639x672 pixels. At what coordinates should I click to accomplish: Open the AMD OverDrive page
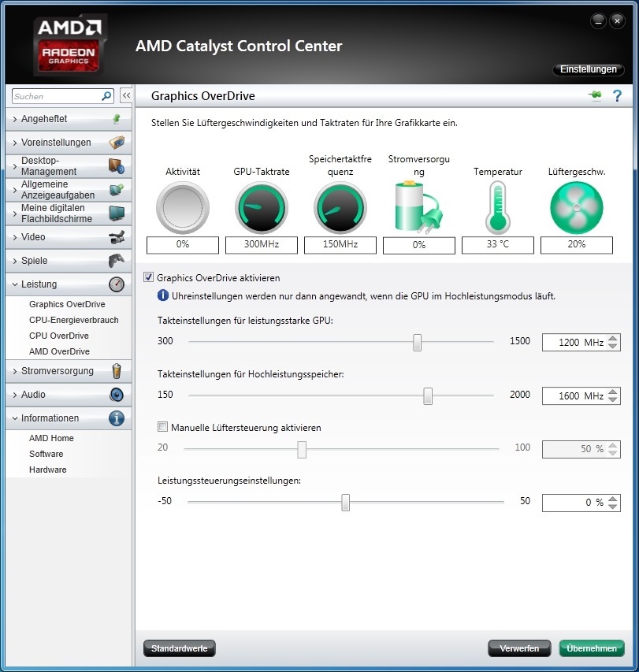[59, 351]
